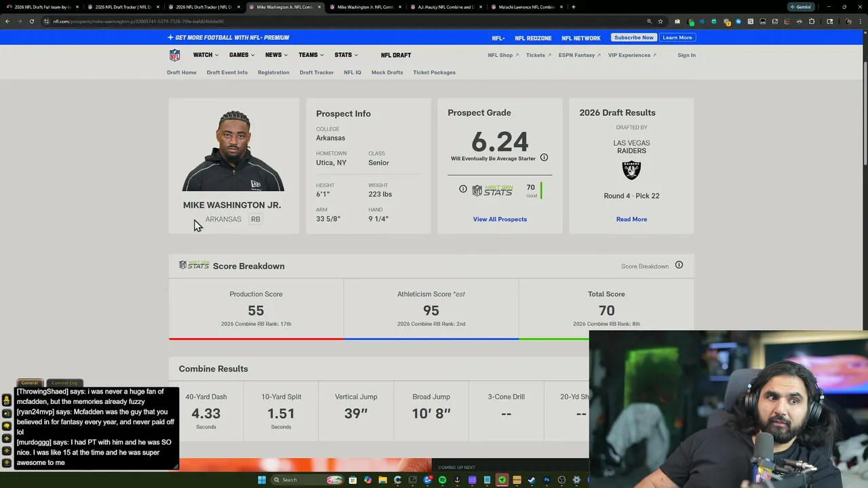Open Windows Start menu
The height and width of the screenshot is (488, 868).
[262, 480]
